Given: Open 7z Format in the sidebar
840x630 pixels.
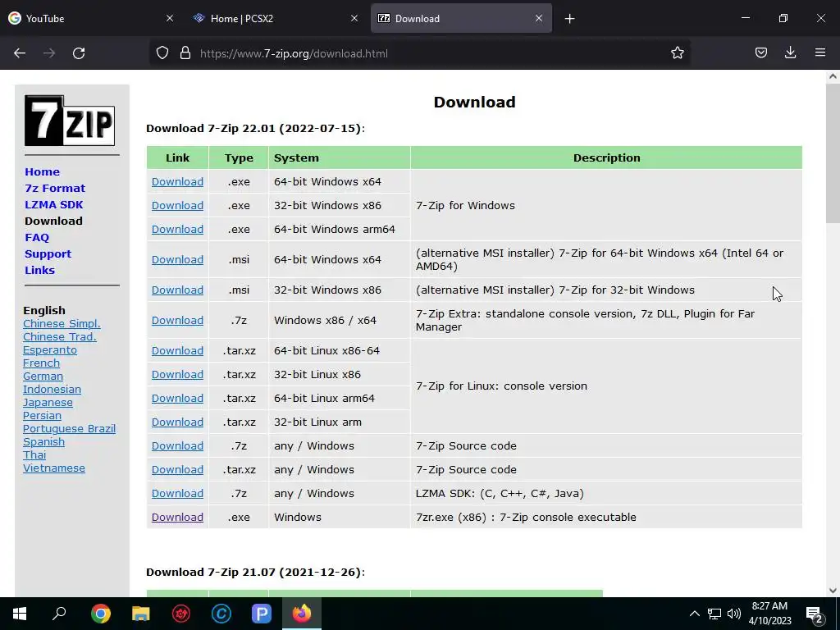Looking at the screenshot, I should pos(55,188).
